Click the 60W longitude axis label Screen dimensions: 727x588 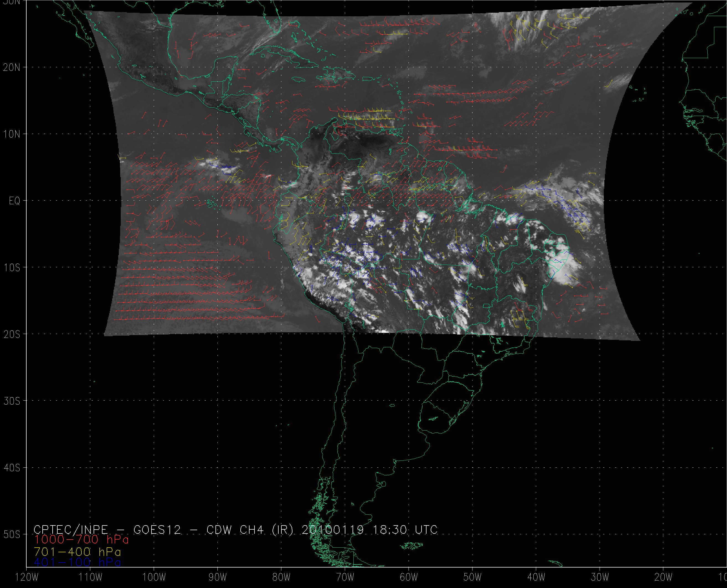[x=409, y=577]
